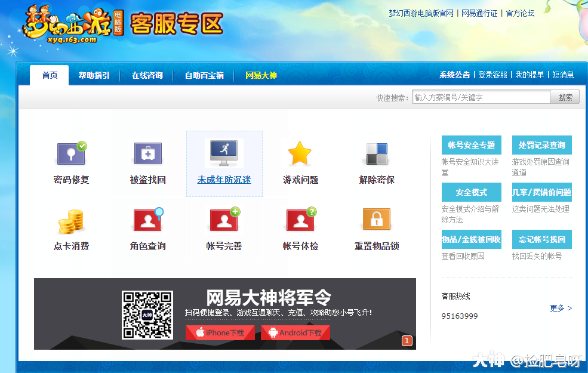Viewport: 588px width, 373px height.
Task: Open the 帐号体检 person question icon
Action: pyautogui.click(x=301, y=219)
